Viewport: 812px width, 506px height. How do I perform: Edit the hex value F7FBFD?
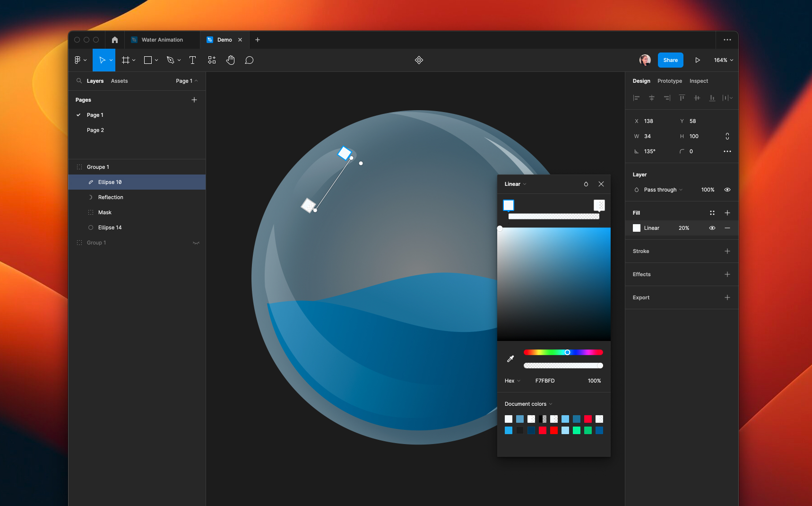(x=545, y=381)
